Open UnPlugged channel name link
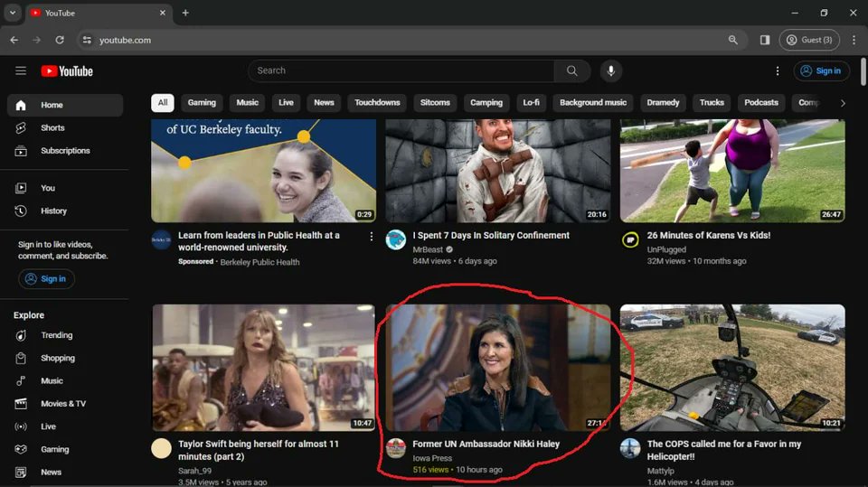 point(666,249)
